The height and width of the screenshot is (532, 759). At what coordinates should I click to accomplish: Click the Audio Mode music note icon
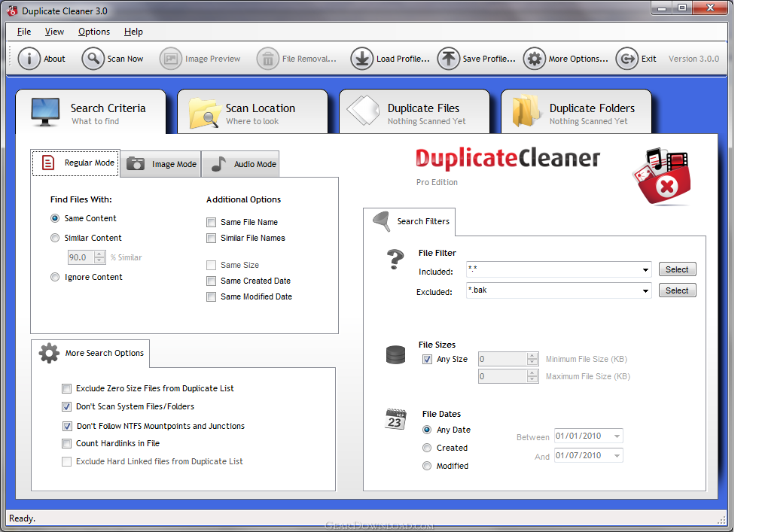(219, 164)
